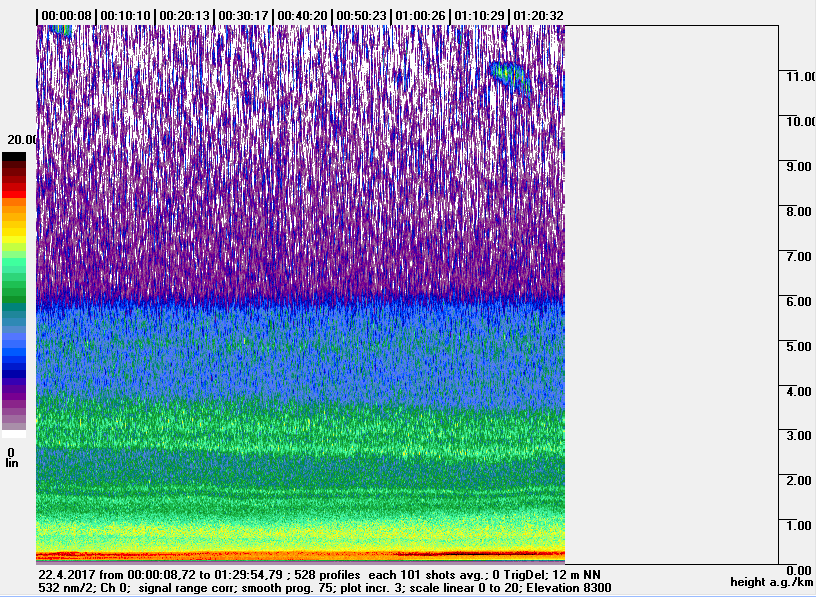This screenshot has width=816, height=597.
Task: Click the '0' minimum label below color scale
Action: point(11,452)
